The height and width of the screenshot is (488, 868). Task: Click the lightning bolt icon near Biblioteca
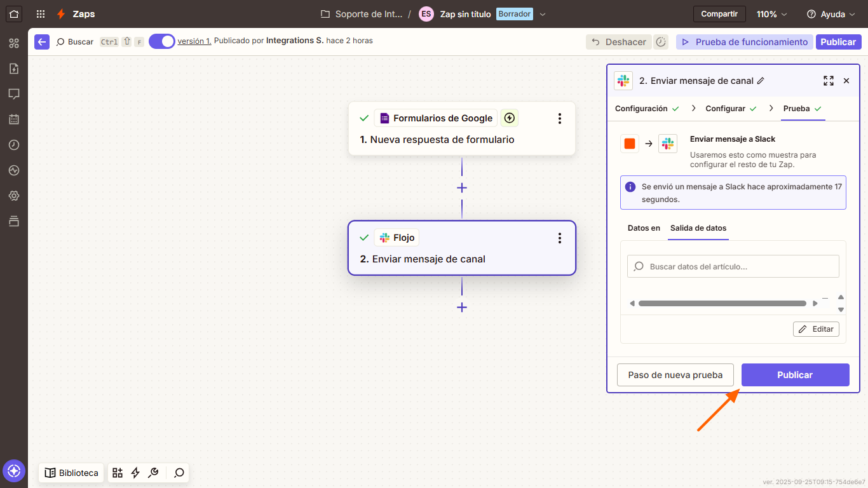tap(135, 473)
